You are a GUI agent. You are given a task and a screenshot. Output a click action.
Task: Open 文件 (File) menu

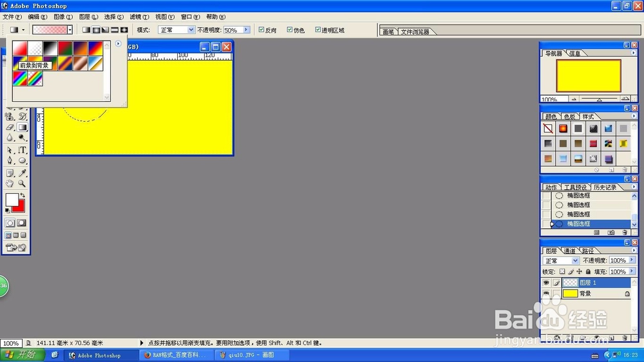coord(12,17)
